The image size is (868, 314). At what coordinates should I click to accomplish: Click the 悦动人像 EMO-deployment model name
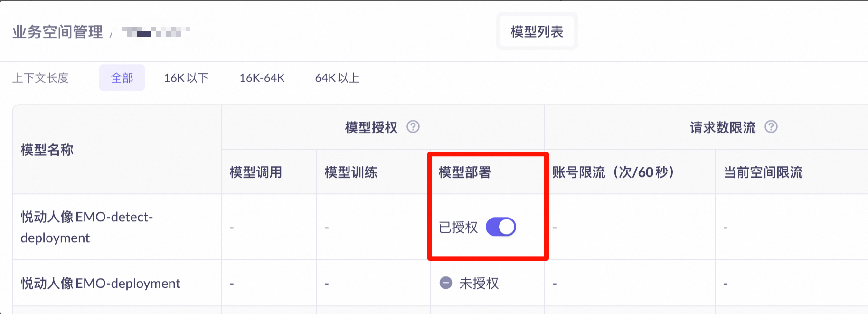100,283
